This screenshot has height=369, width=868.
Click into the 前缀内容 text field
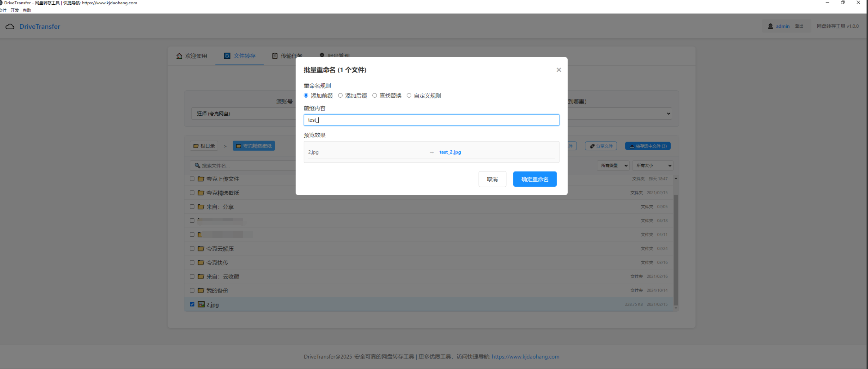point(431,120)
